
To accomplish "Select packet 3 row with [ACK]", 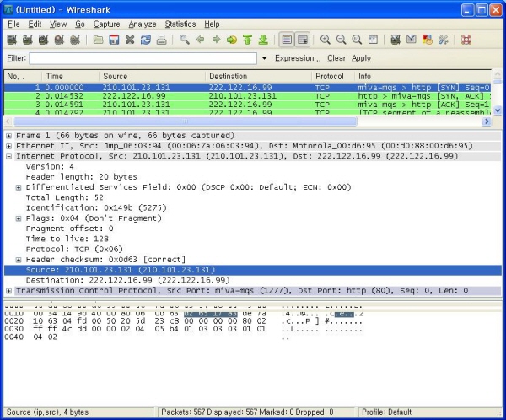I will tap(247, 105).
